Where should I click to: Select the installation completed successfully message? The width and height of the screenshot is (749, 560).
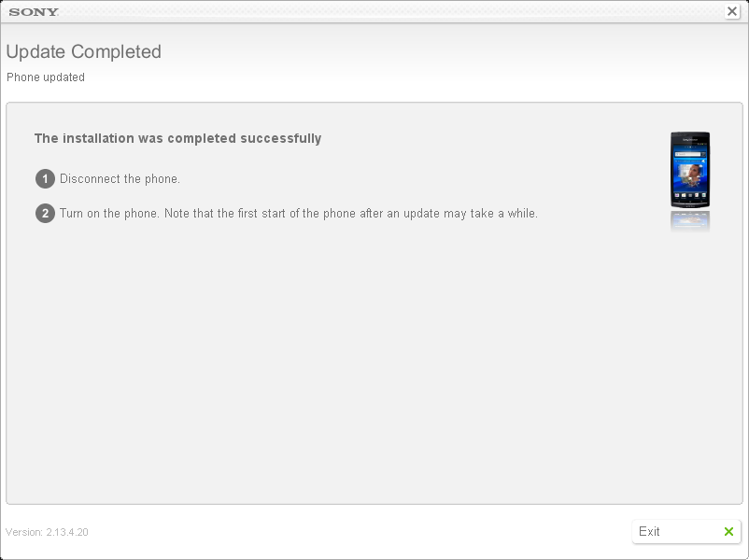177,138
